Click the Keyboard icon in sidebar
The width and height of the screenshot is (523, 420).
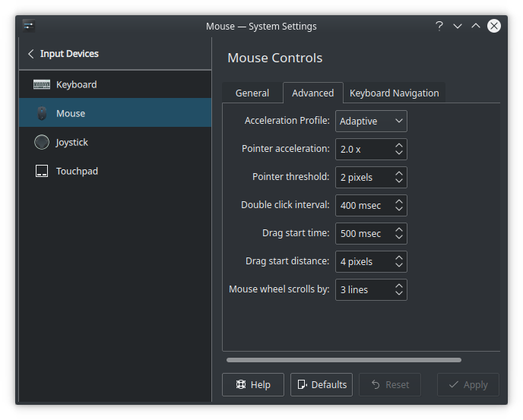click(42, 84)
